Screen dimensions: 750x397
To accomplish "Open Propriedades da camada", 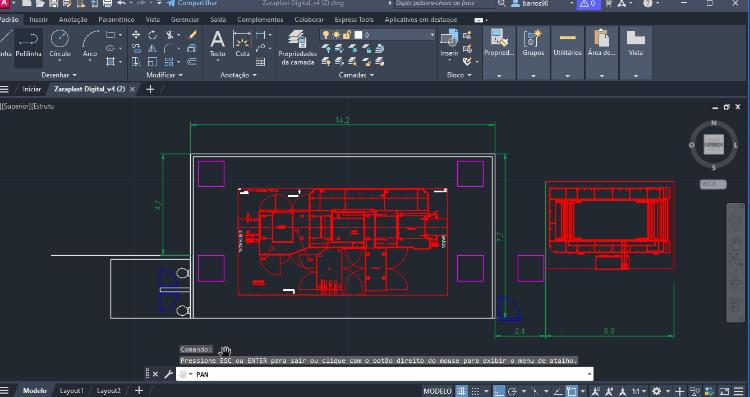I will coord(297,48).
